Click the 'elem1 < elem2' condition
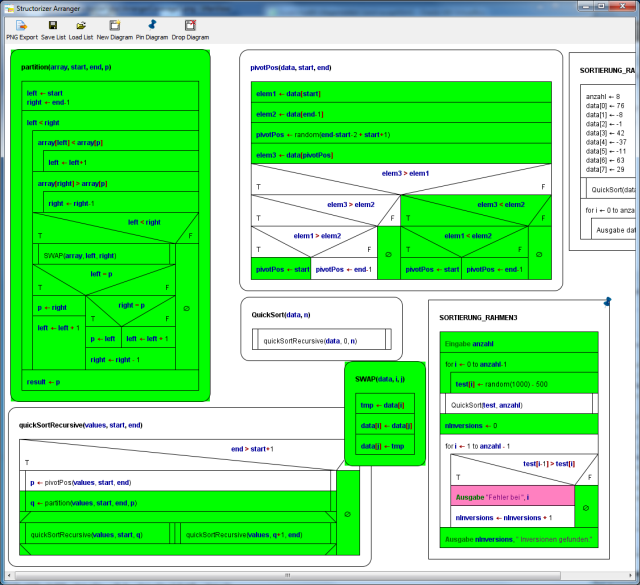The height and width of the screenshot is (585, 640). click(468, 236)
